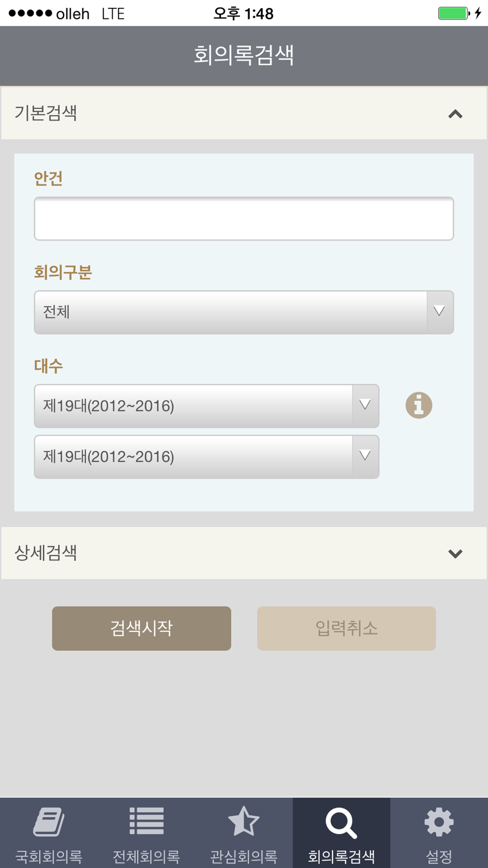This screenshot has height=868, width=488.
Task: Click the 검색시작 button
Action: click(142, 628)
